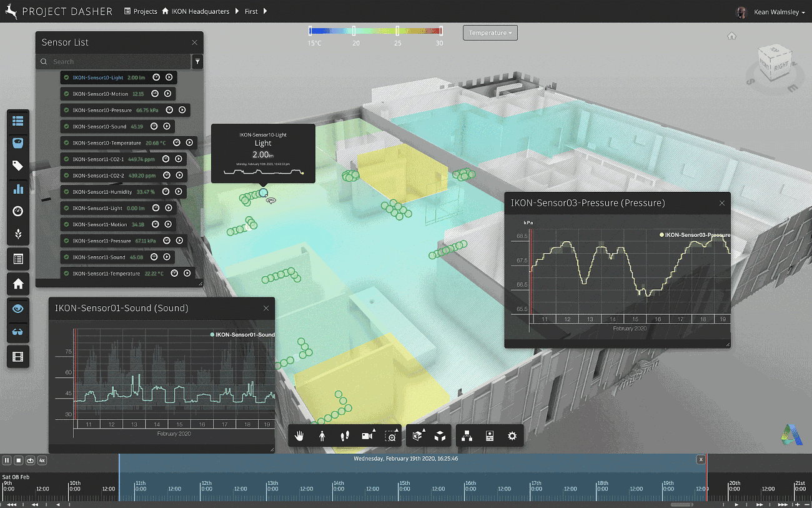Toggle the green check on IKON-Sensor10-Motion
Viewport: 812px width, 508px height.
coord(66,94)
